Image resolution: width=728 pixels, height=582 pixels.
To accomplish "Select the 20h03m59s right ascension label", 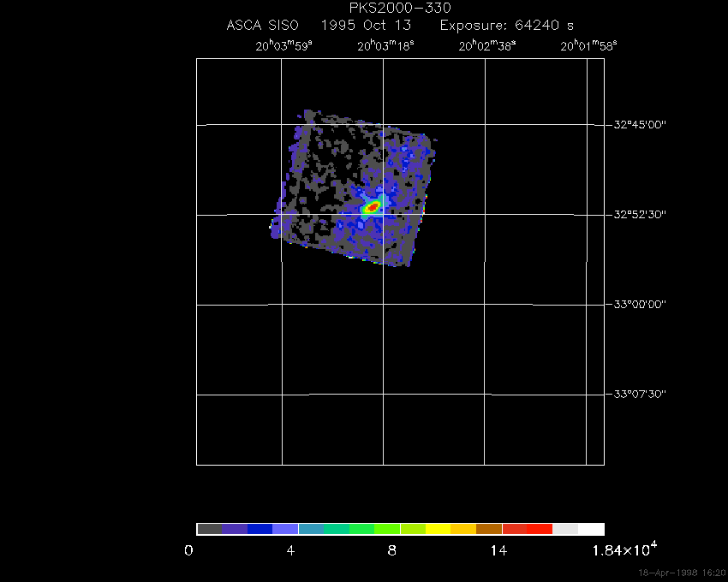I will (283, 46).
